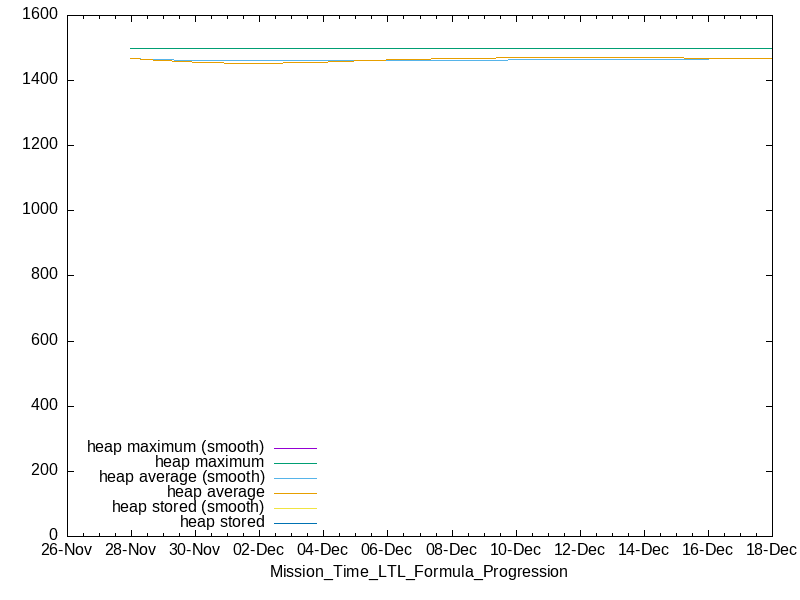
Task: Click the yellow line sample for heap stored (smooth)
Action: click(x=295, y=508)
